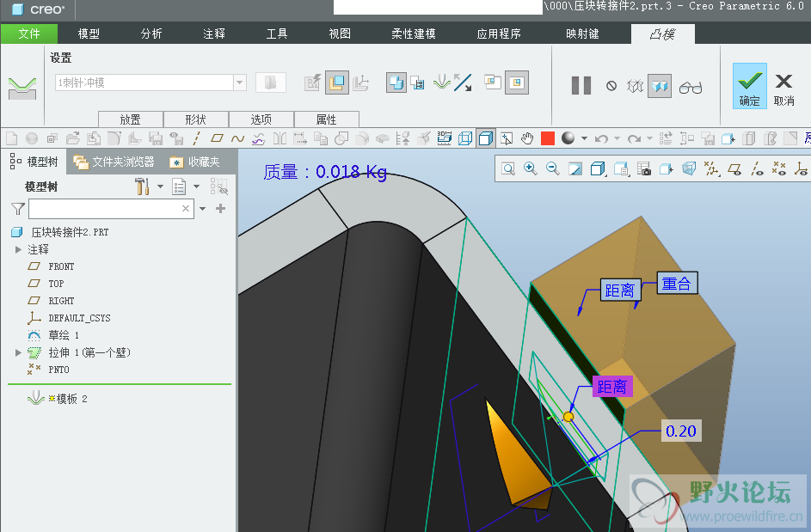Toggle the last highlighted window option button

coord(517,83)
